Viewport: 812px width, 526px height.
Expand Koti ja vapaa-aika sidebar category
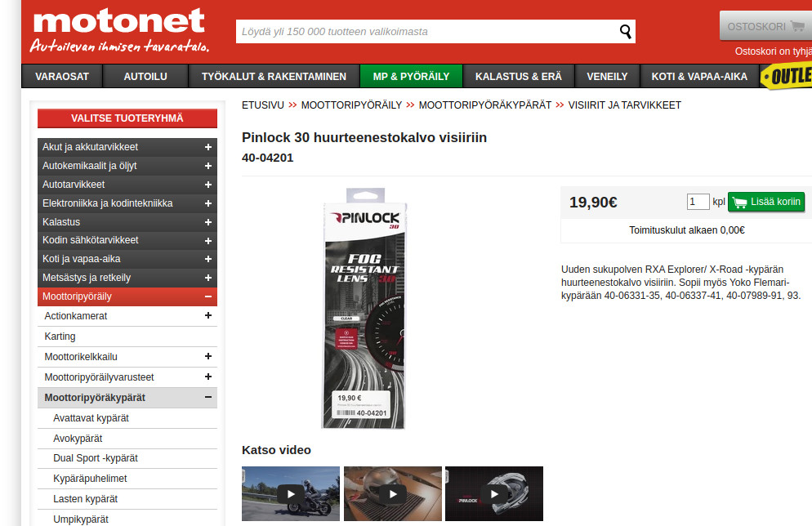[x=208, y=259]
